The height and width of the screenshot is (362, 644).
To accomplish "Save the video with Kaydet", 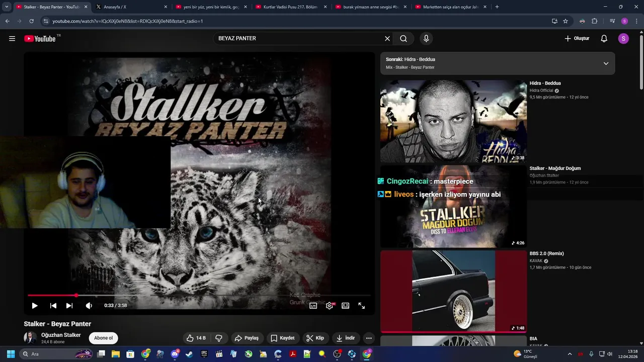I will coord(283,338).
